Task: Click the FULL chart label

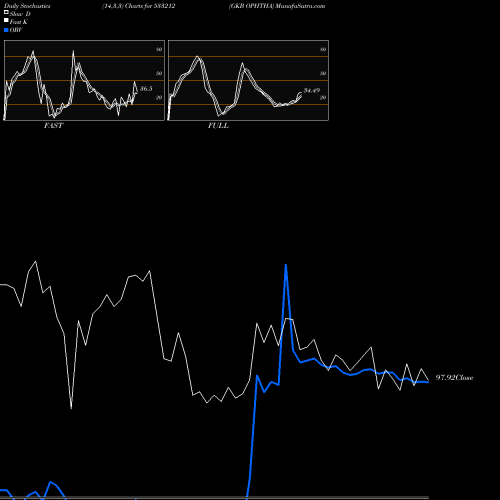Action: 218,126
